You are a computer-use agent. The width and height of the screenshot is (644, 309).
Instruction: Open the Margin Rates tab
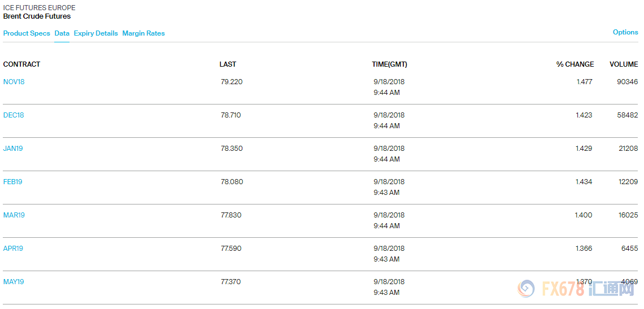point(143,33)
